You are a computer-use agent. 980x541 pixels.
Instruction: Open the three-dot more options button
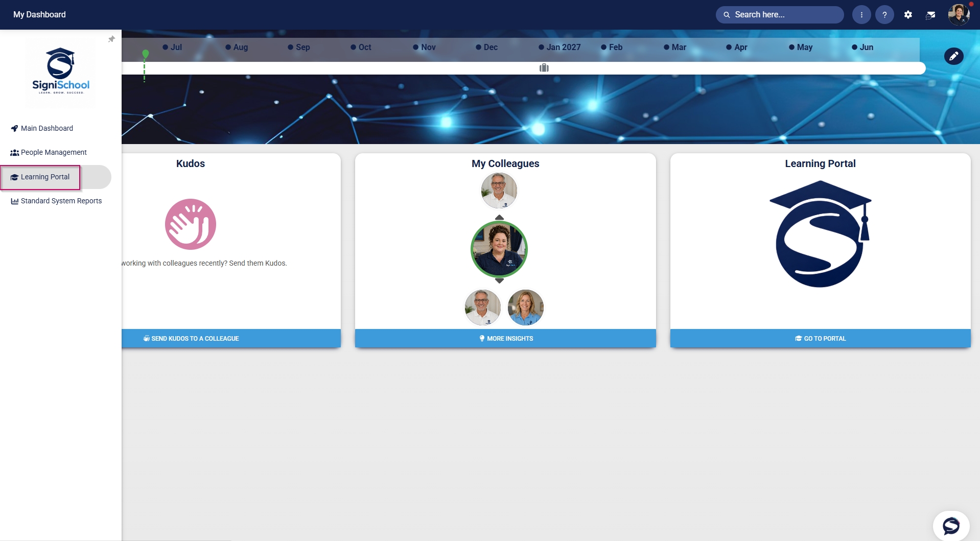point(861,15)
